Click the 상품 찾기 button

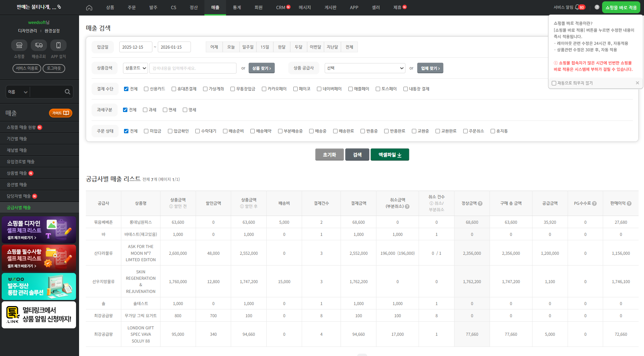tap(262, 68)
